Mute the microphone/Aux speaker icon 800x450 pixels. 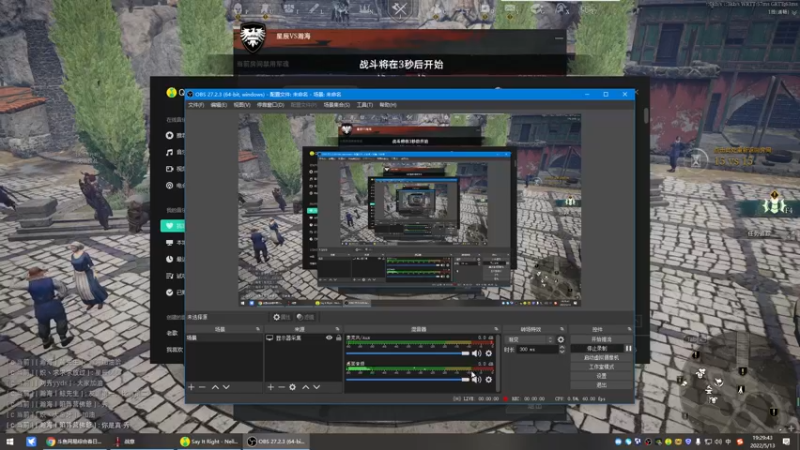[x=477, y=353]
